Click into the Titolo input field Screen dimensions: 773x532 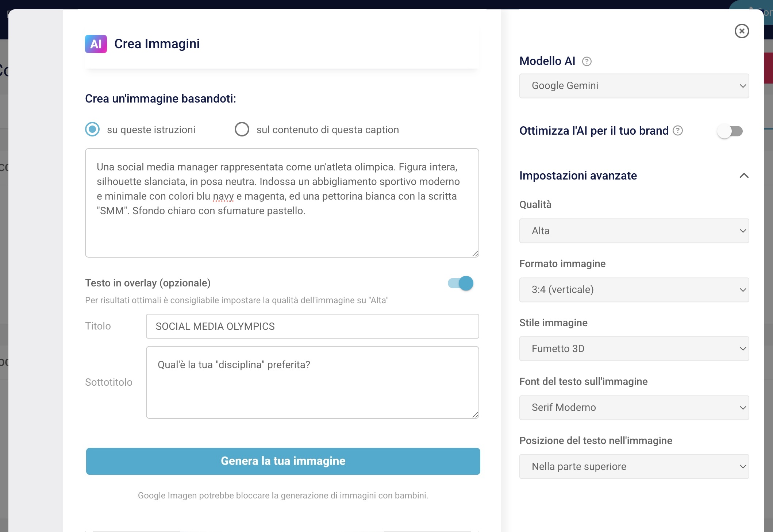click(312, 326)
